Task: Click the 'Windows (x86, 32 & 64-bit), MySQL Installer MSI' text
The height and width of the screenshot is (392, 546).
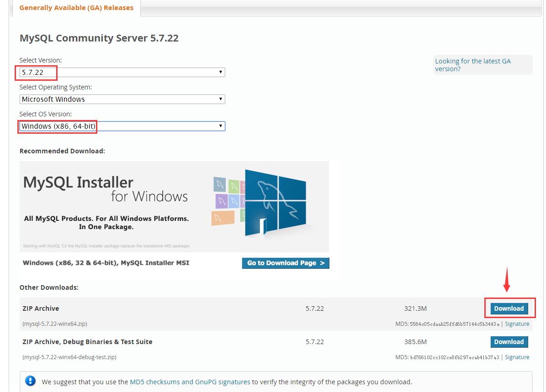Action: click(x=106, y=263)
